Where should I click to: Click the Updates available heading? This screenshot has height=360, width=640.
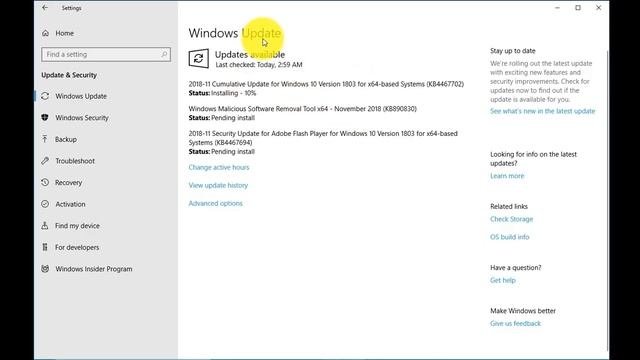click(250, 54)
